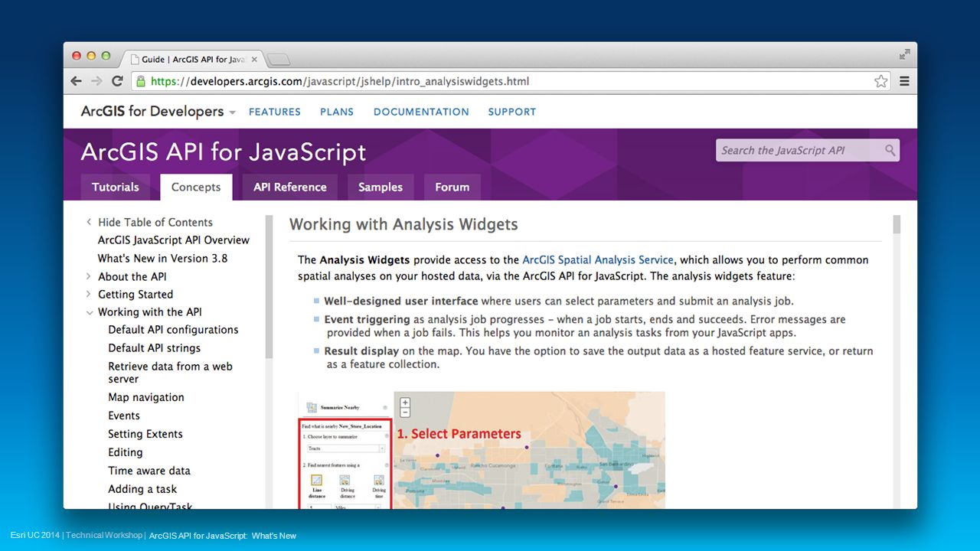
Task: Click the main content scrollbar thumb
Action: point(897,225)
